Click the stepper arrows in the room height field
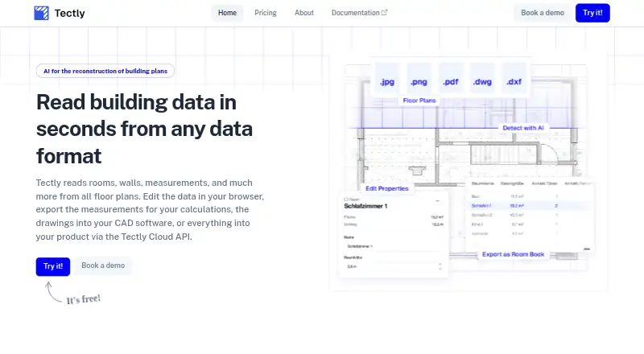This screenshot has height=354, width=644. tap(440, 266)
